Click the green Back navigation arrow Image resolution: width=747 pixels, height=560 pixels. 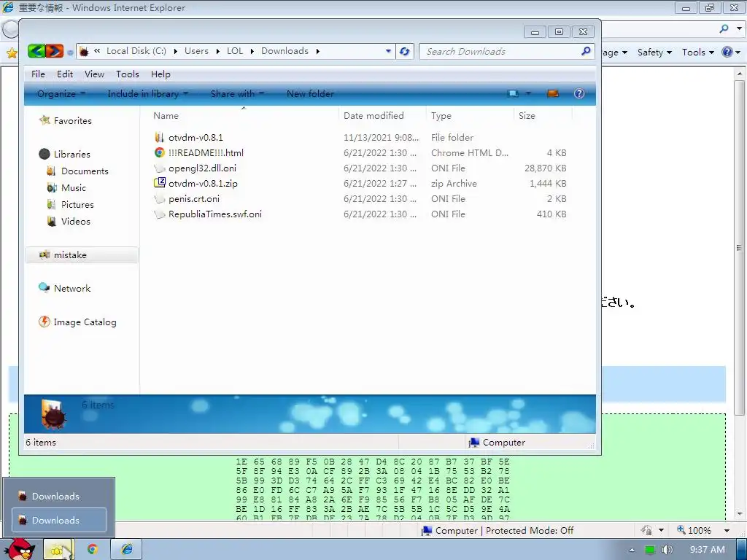36,51
